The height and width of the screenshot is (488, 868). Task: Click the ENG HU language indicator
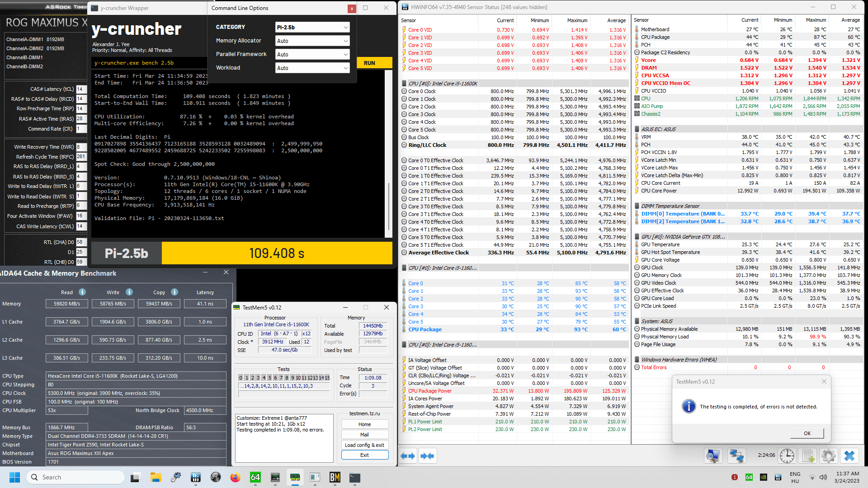[x=795, y=477]
